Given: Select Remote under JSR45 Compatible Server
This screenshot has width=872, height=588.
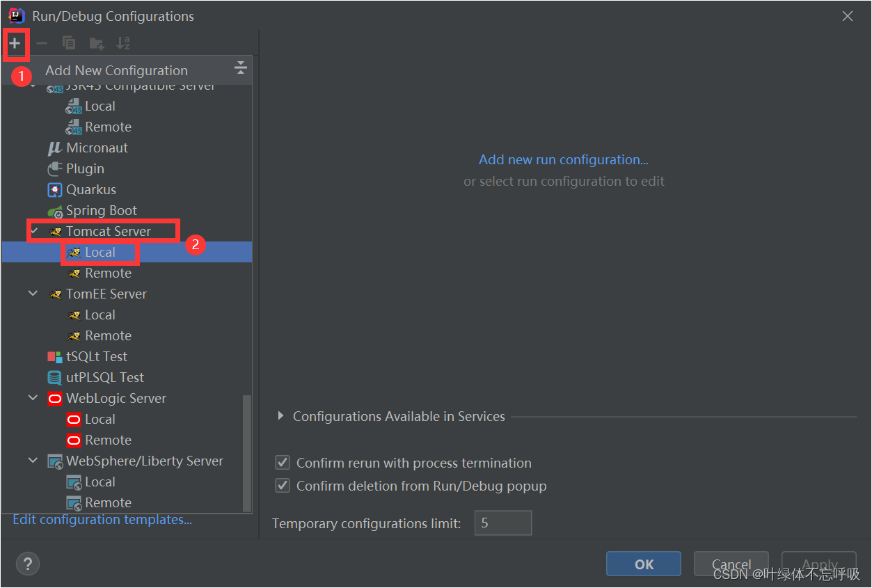Looking at the screenshot, I should pyautogui.click(x=108, y=127).
